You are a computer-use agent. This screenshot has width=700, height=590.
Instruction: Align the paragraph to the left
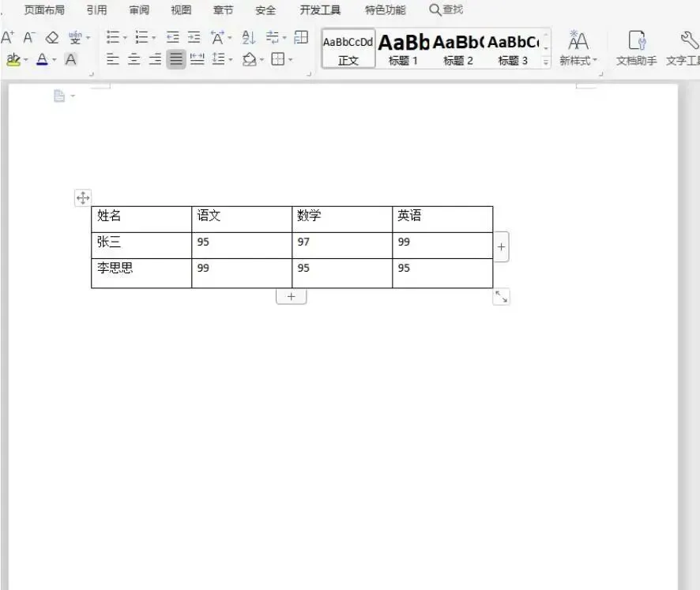point(113,59)
